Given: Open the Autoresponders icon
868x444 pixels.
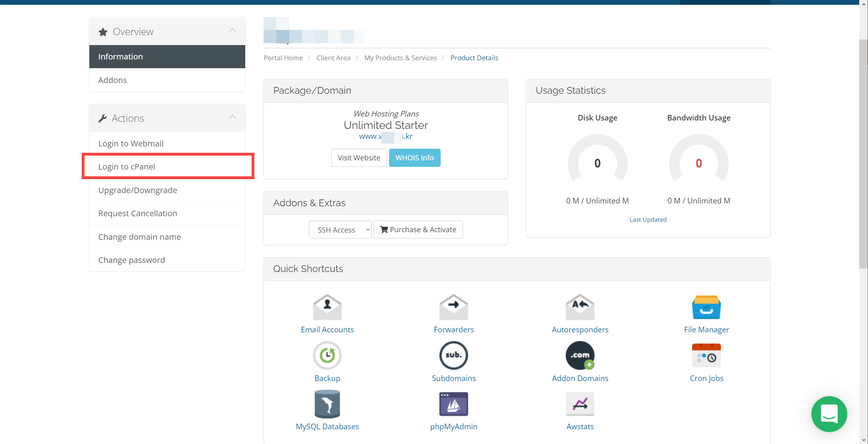Looking at the screenshot, I should [580, 307].
